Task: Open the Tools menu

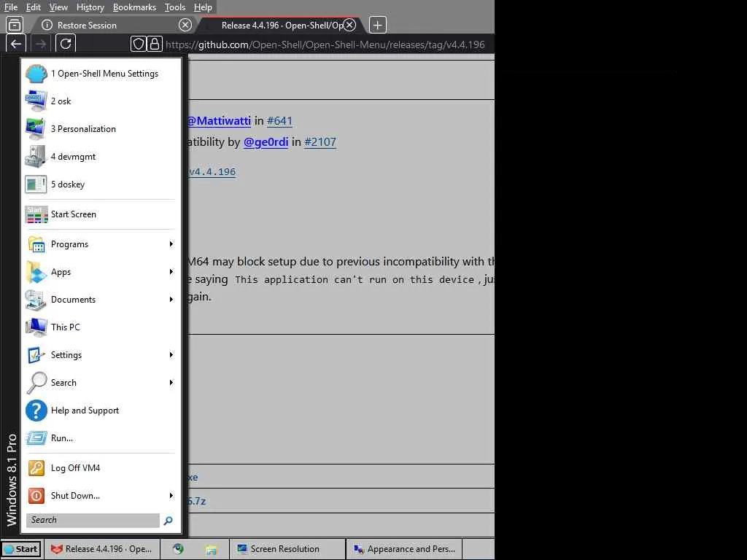Action: (x=175, y=7)
